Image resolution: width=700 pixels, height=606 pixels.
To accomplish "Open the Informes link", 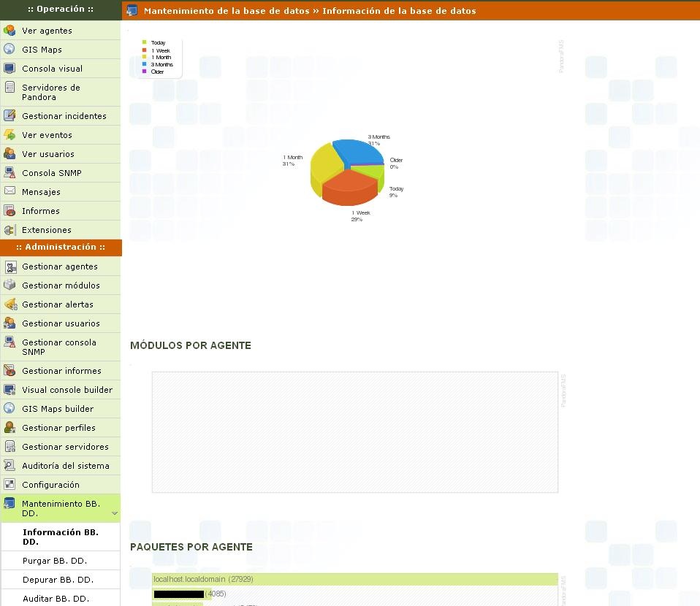I will coord(41,211).
